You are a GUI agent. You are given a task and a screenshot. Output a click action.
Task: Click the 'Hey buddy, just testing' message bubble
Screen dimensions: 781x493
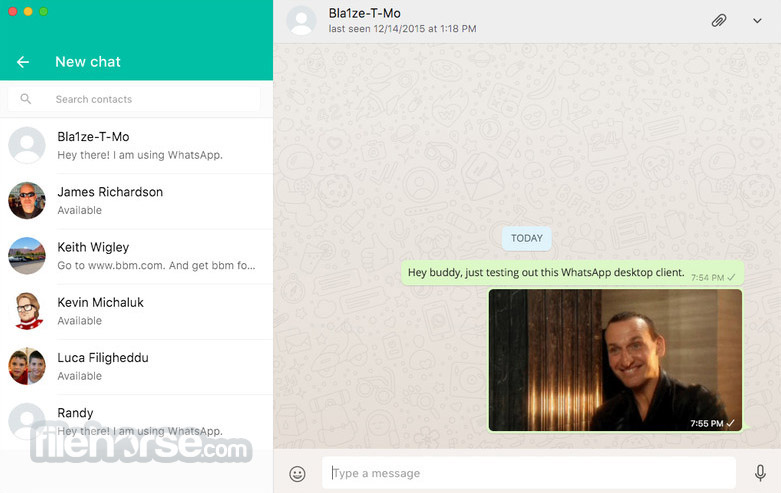pos(572,273)
